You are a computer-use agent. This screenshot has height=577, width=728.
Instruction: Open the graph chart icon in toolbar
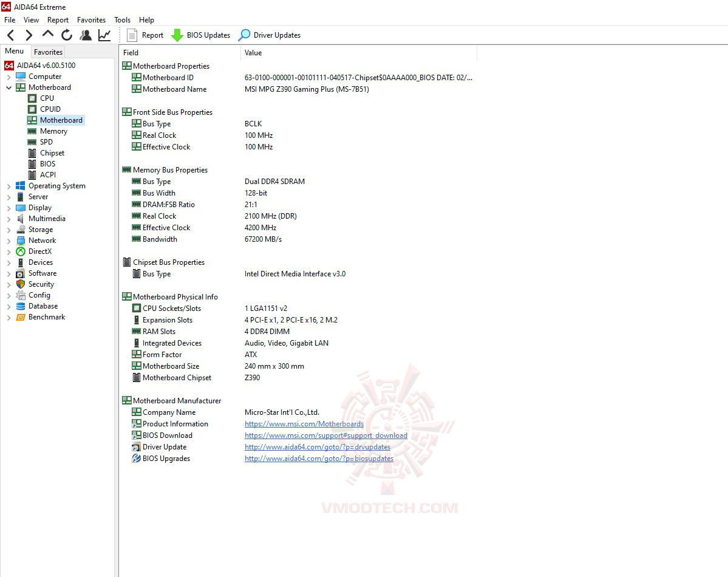[104, 35]
